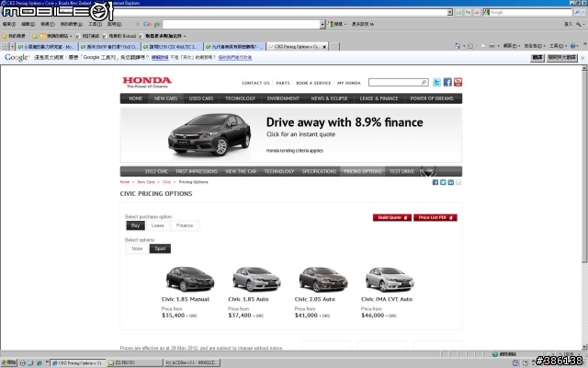
Task: Expand the address bar dropdown
Action: pos(449,12)
